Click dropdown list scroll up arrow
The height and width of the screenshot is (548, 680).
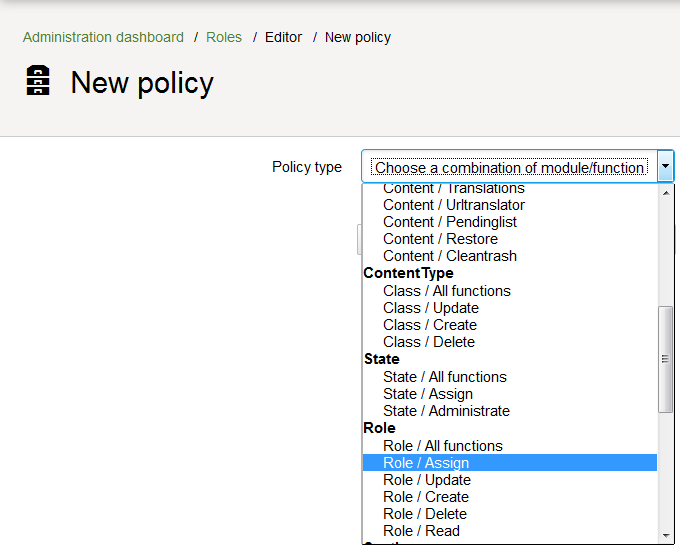[x=666, y=193]
